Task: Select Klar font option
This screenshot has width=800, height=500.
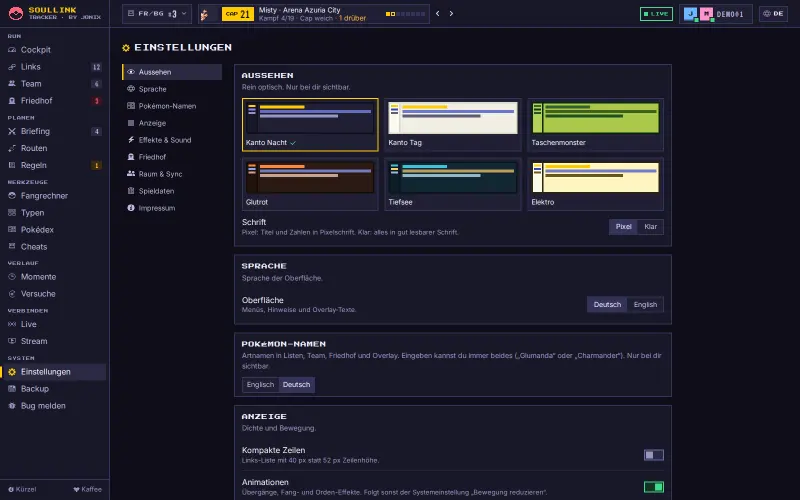Action: [x=651, y=227]
